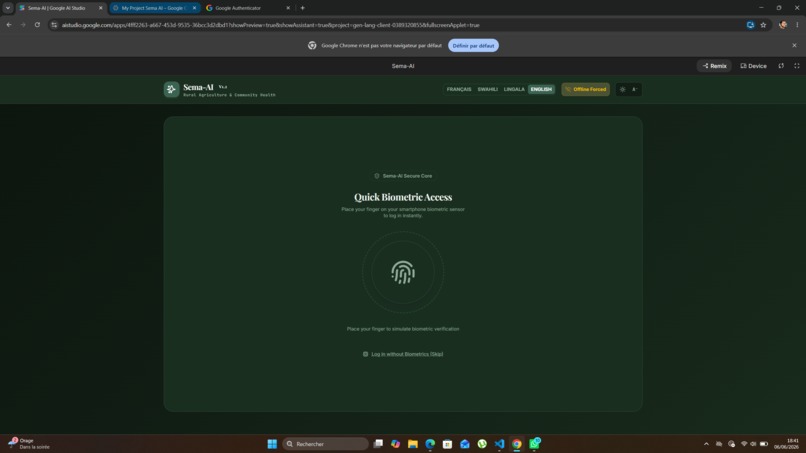Click the taskbar clock showing 18:41
The image size is (806, 453).
pyautogui.click(x=786, y=444)
